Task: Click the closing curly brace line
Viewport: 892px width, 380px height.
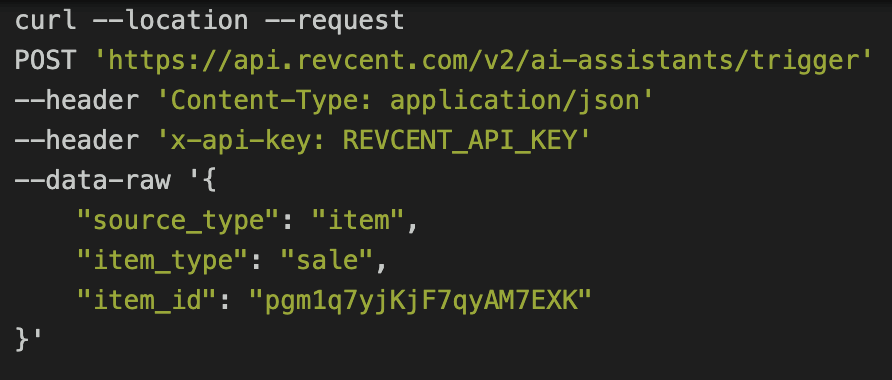Action: 28,340
